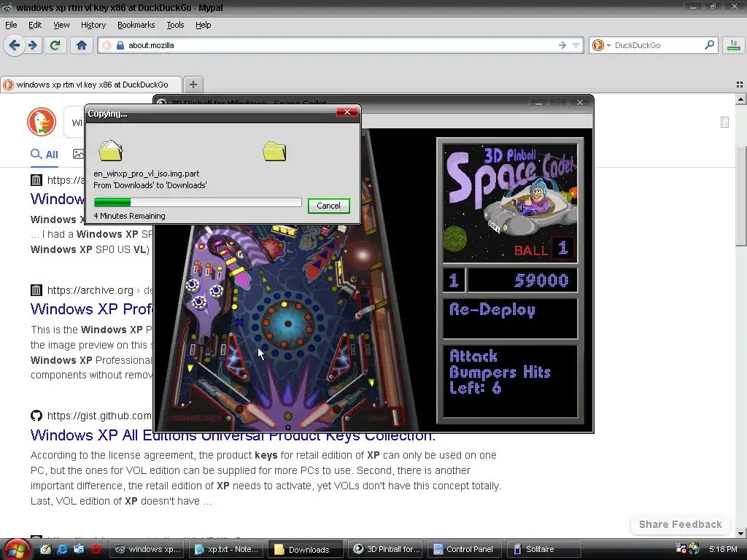Click the source open-folder icon in Copying dialog
This screenshot has width=747, height=560.
click(x=111, y=150)
